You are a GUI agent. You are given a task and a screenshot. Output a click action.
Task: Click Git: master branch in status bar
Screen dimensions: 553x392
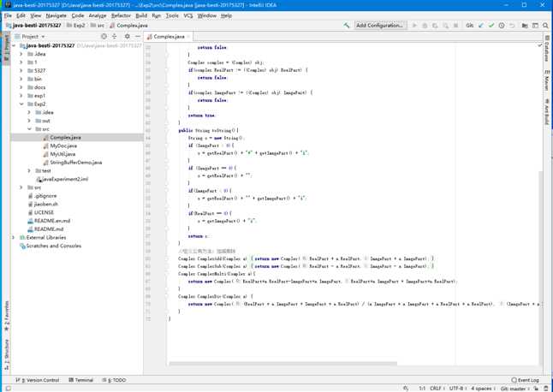pyautogui.click(x=515, y=389)
